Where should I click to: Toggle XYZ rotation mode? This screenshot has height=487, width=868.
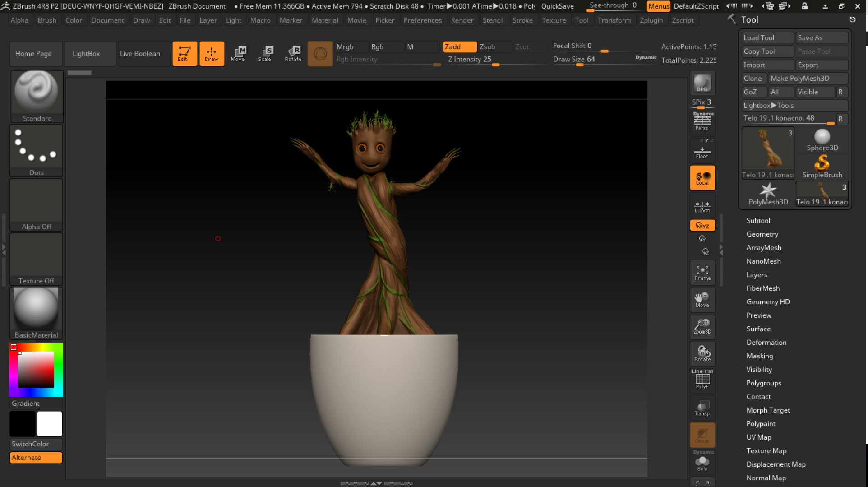(702, 225)
